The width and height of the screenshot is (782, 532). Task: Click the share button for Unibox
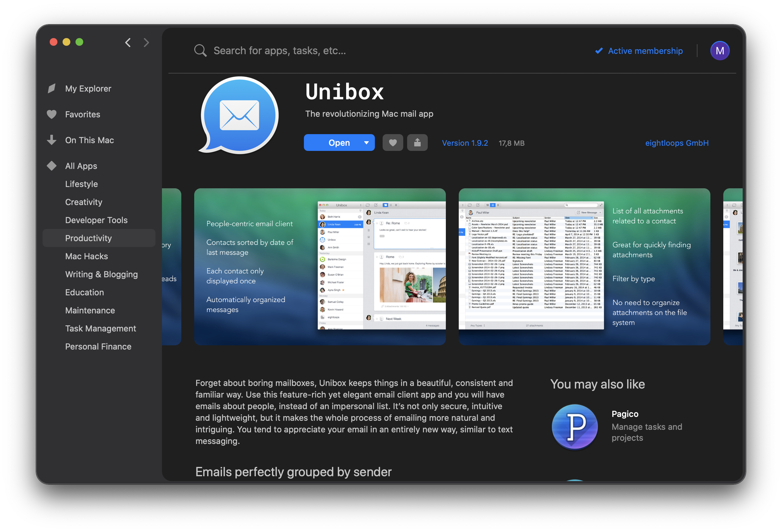coord(417,143)
